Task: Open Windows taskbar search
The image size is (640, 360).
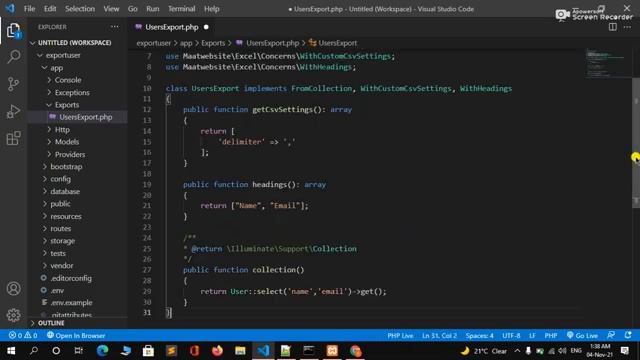Action: point(34,351)
